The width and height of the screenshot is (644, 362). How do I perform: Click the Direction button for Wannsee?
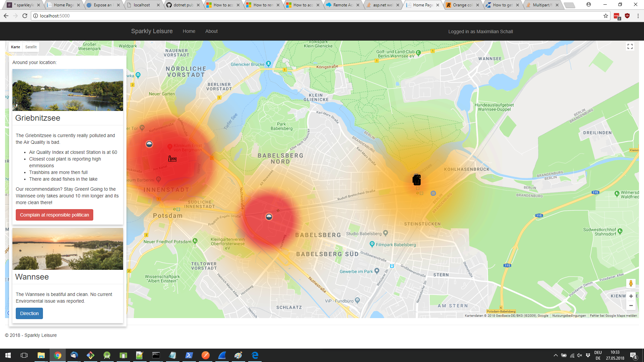click(29, 313)
